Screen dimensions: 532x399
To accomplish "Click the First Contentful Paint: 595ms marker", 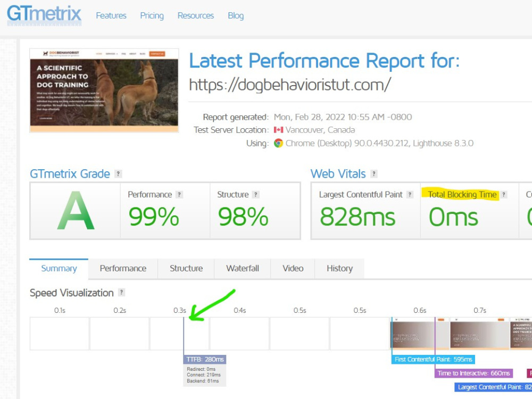I will pos(433,359).
